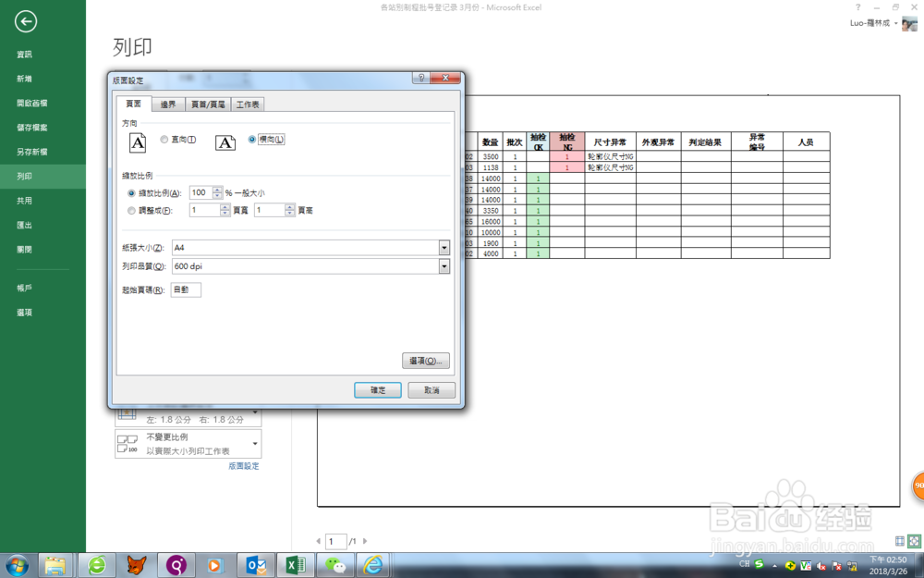The image size is (924, 578).
Task: Click zoom to page icon in preview
Action: 914,541
